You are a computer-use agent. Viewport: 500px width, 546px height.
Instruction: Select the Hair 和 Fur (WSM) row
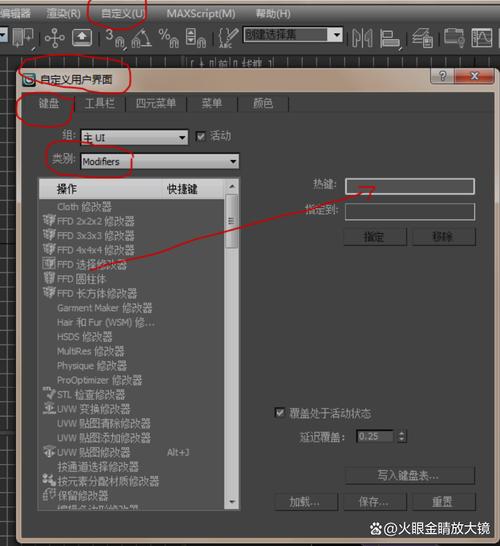click(x=132, y=322)
